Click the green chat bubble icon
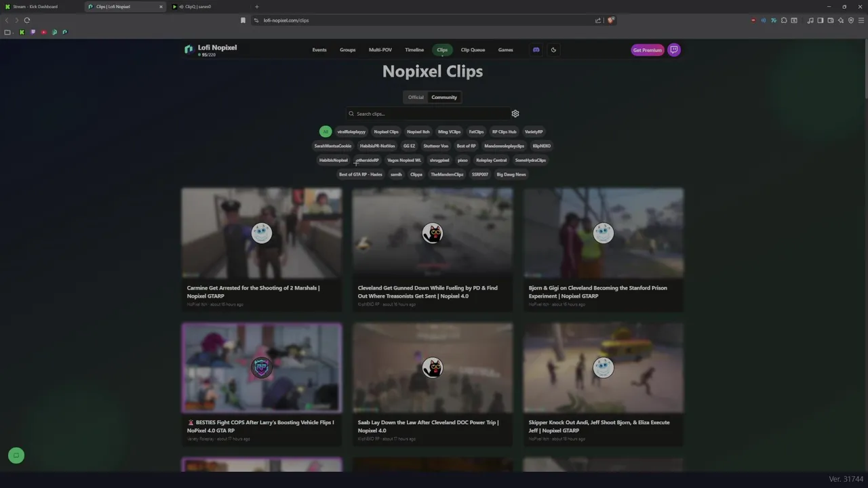 [x=16, y=455]
